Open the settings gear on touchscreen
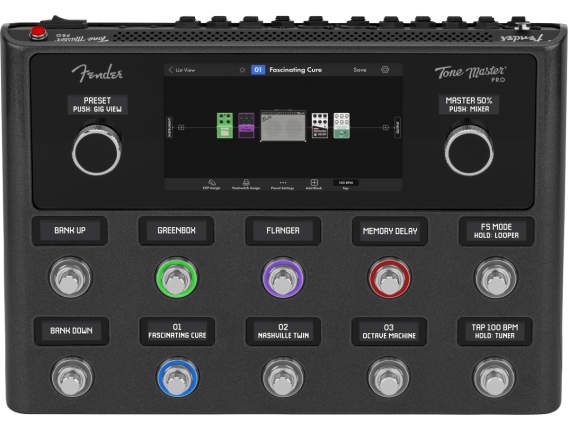 385,70
